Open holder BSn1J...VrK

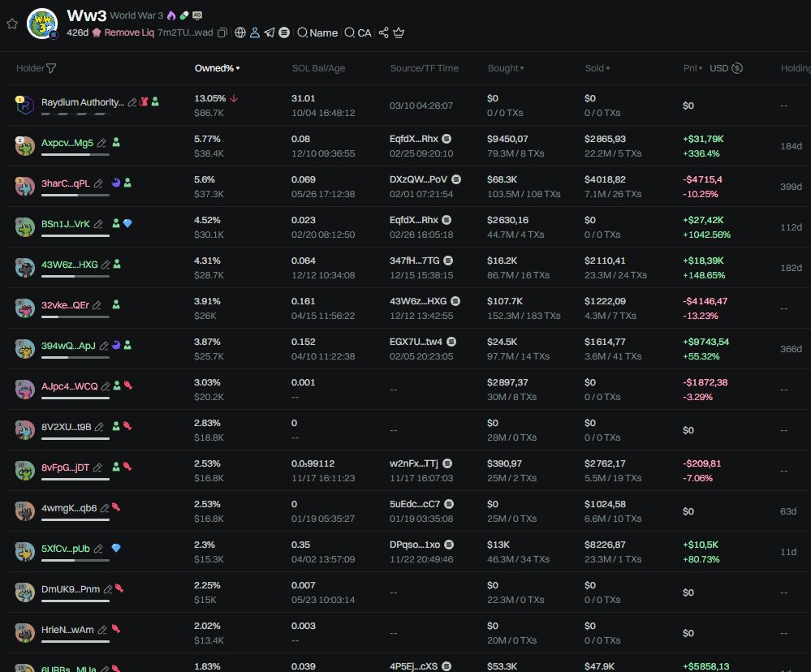click(x=66, y=224)
